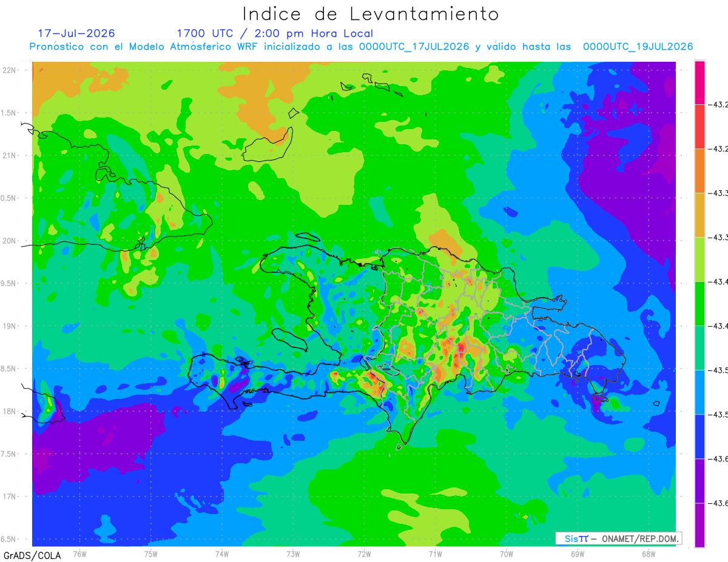Click the yellow-green swatch in the color bar
The image size is (728, 562).
[699, 259]
